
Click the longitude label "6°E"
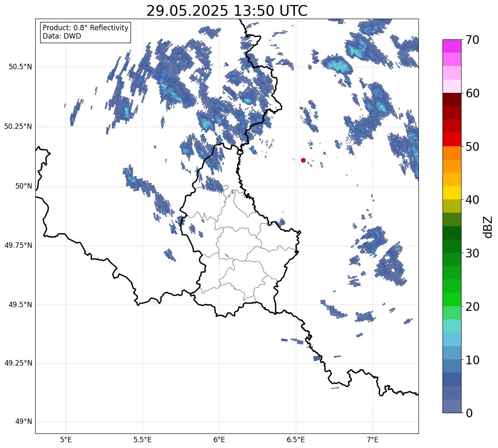(219, 440)
